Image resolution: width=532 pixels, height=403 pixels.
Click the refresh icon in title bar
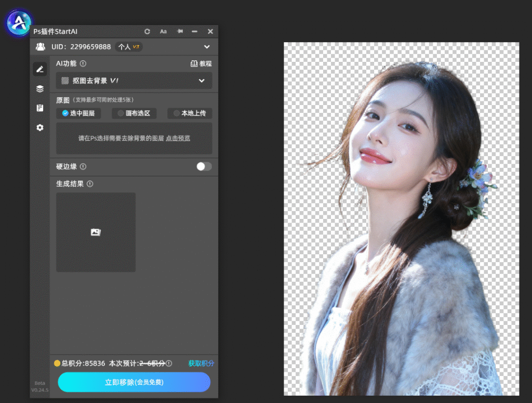[147, 32]
